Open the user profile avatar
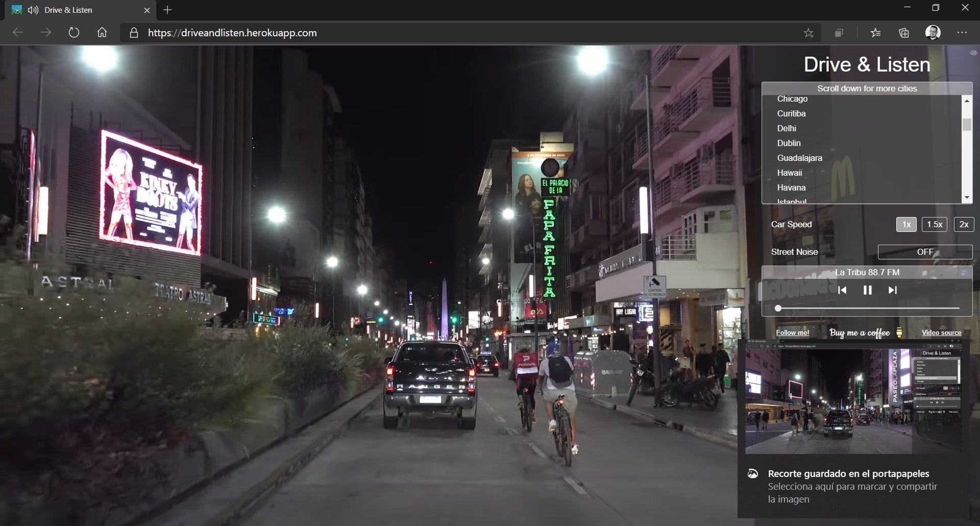The height and width of the screenshot is (526, 980). (933, 33)
